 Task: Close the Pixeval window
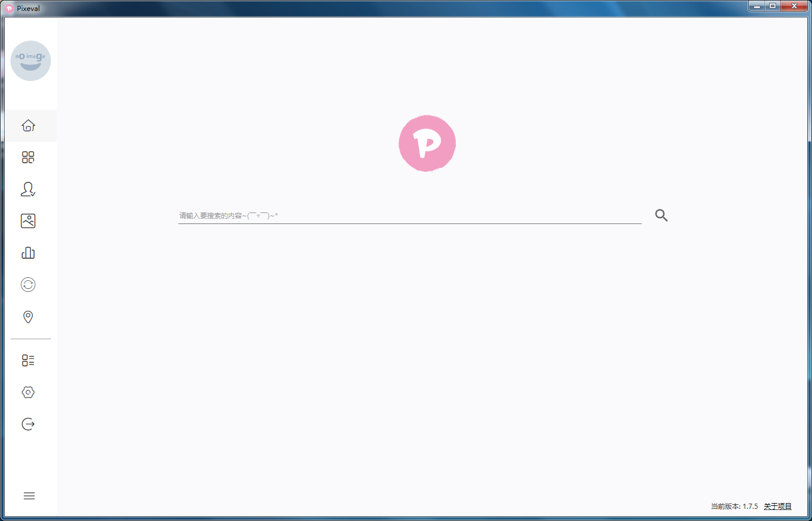[794, 6]
